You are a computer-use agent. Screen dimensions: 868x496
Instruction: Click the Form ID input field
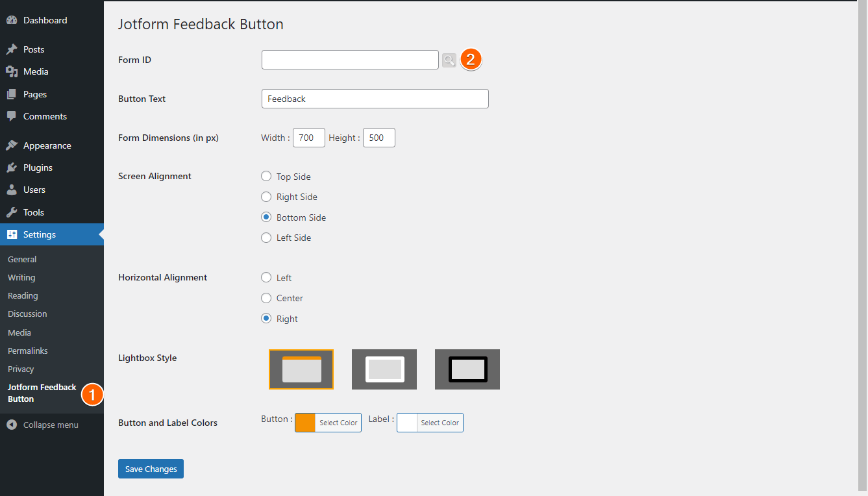pos(350,60)
